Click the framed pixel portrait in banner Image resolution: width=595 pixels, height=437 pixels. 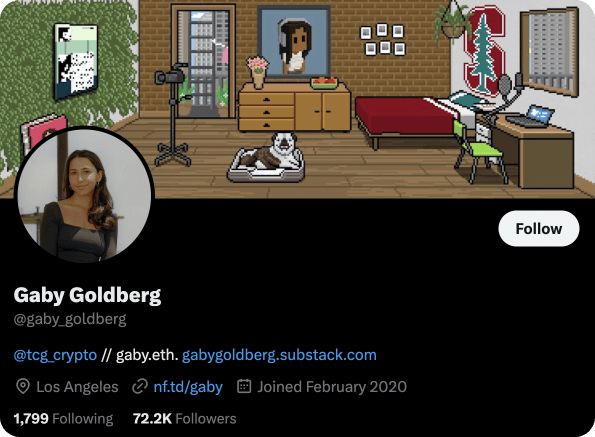pyautogui.click(x=294, y=42)
